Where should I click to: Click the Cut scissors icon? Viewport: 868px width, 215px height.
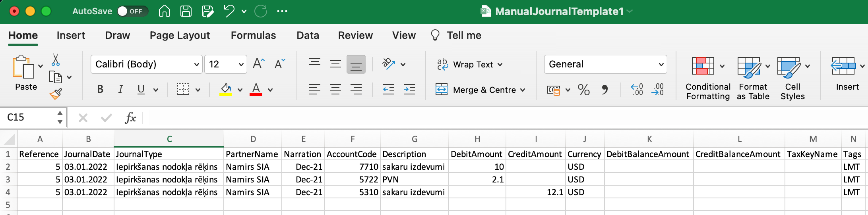[x=56, y=60]
